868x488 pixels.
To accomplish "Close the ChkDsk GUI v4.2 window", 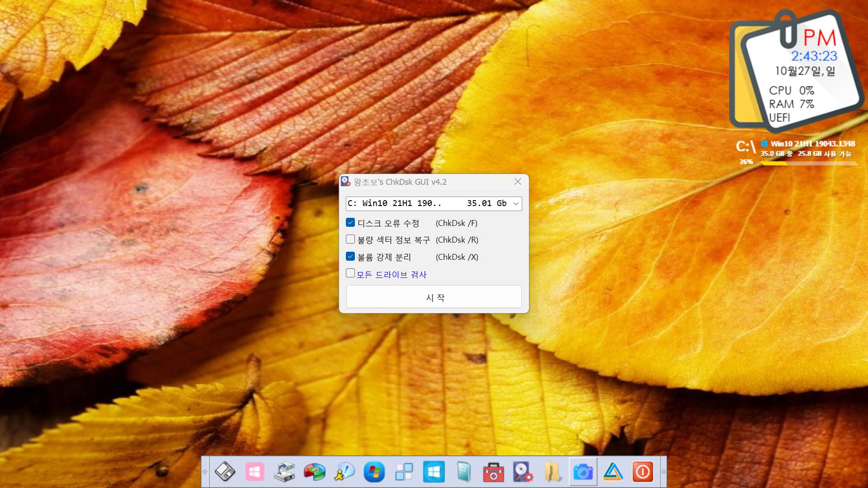I will [518, 182].
